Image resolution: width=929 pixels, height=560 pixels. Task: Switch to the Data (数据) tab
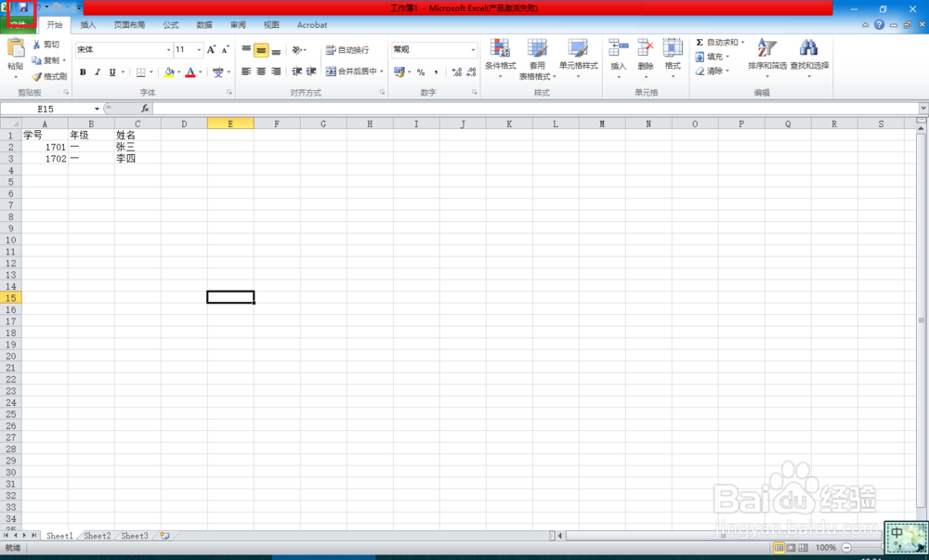[x=204, y=25]
